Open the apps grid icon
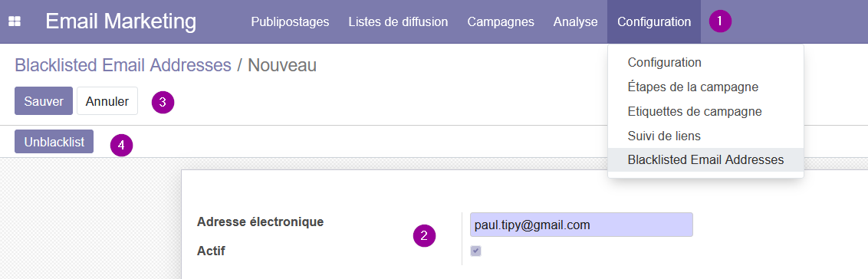 click(x=15, y=21)
